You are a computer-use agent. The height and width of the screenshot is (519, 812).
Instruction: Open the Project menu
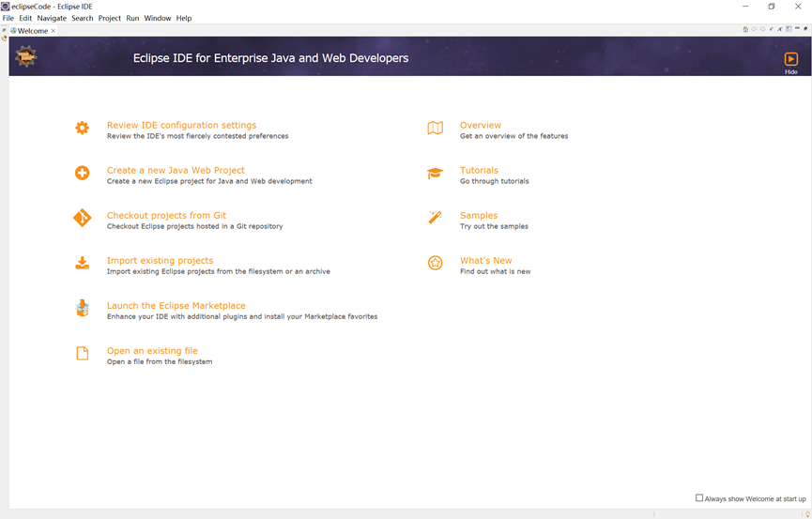[x=109, y=18]
